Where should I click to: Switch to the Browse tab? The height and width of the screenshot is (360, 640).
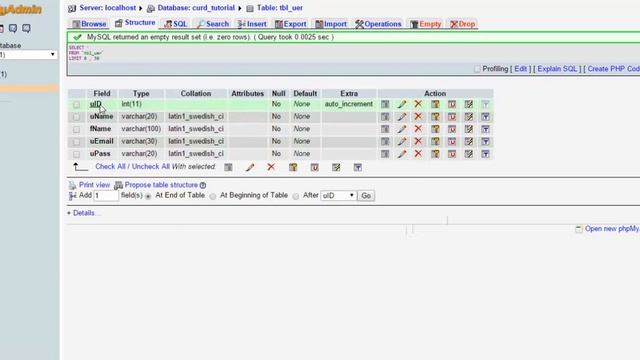89,24
